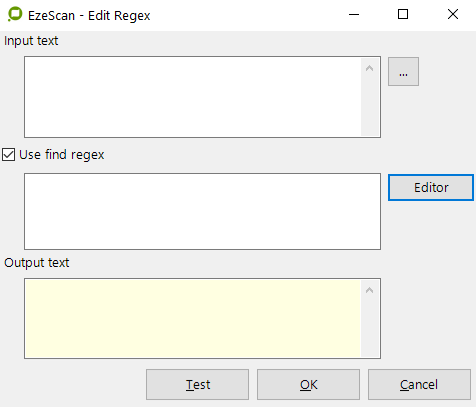The image size is (476, 407).
Task: Click the 'EzeScan - Edit Regex' title bar
Action: pyautogui.click(x=89, y=16)
